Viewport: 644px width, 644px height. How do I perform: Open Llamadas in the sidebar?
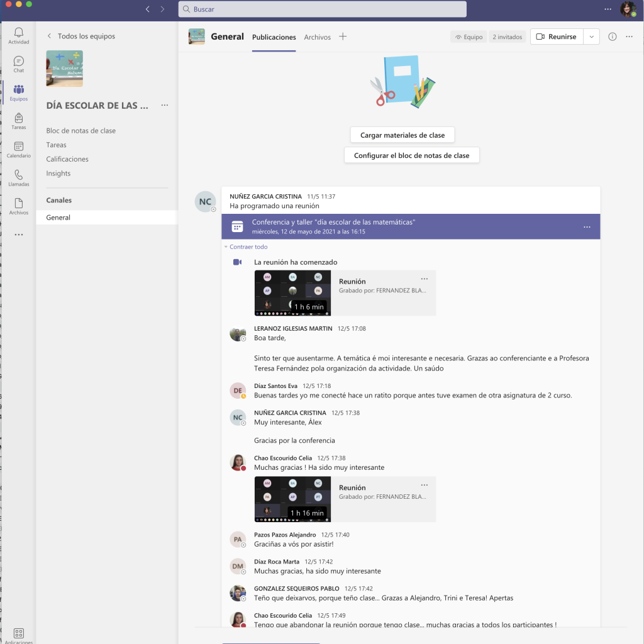(x=18, y=178)
